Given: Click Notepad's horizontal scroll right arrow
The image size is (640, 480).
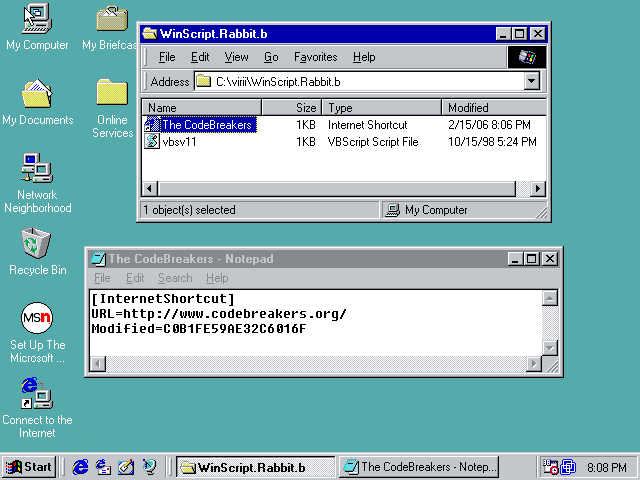Looking at the screenshot, I should tap(533, 364).
